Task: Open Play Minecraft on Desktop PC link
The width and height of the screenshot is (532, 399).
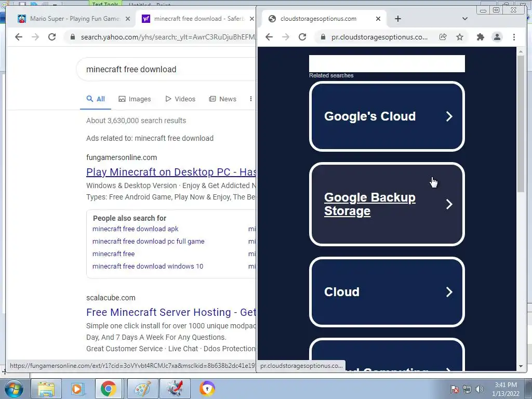Action: coord(171,172)
